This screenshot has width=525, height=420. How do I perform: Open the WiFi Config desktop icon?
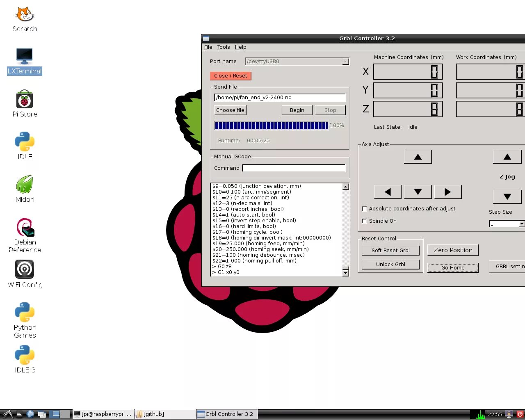click(x=25, y=274)
